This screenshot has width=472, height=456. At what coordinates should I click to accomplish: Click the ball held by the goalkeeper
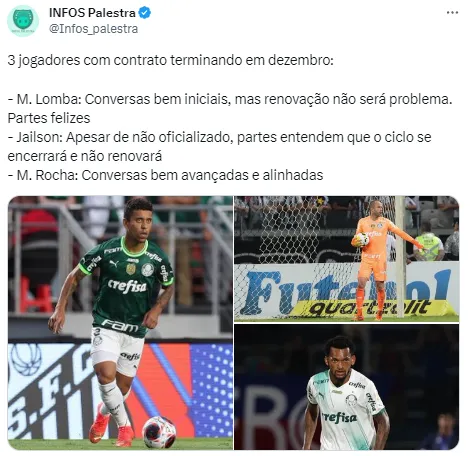pos(362,240)
